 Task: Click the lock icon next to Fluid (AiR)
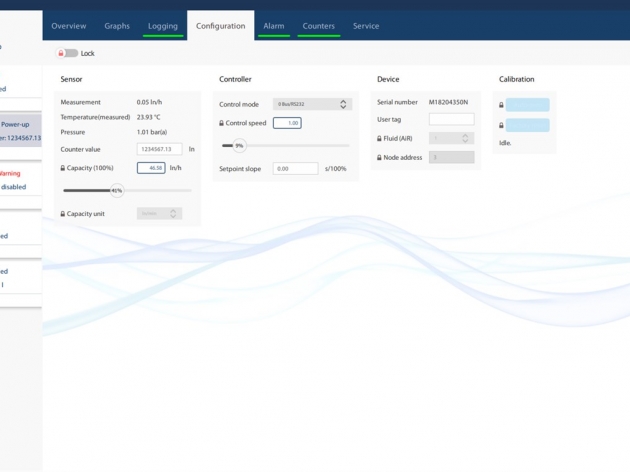tap(379, 139)
